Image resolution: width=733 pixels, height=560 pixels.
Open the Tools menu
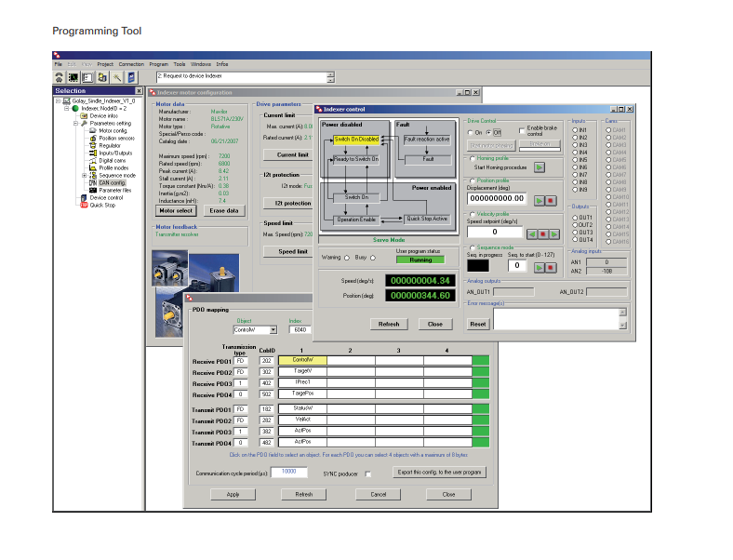[x=180, y=63]
